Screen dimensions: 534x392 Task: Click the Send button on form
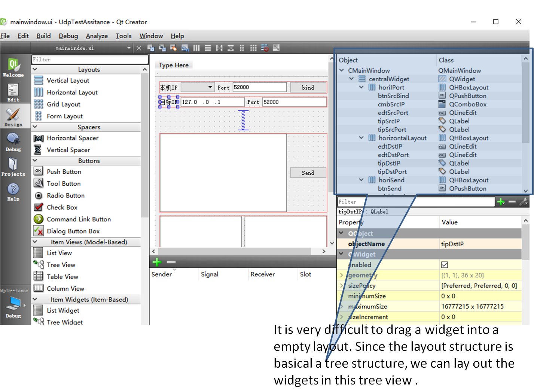coord(308,173)
